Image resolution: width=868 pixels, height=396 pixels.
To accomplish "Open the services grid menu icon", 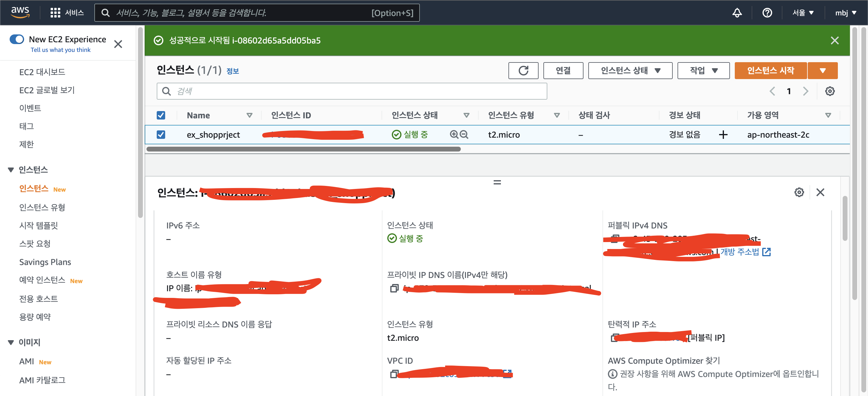I will [x=55, y=13].
